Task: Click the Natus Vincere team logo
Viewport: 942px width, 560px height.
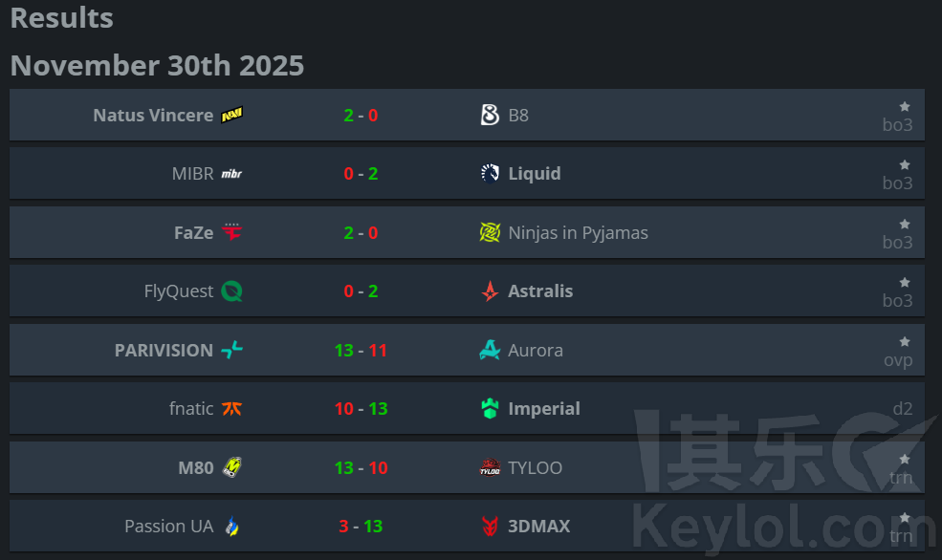Action: (231, 116)
